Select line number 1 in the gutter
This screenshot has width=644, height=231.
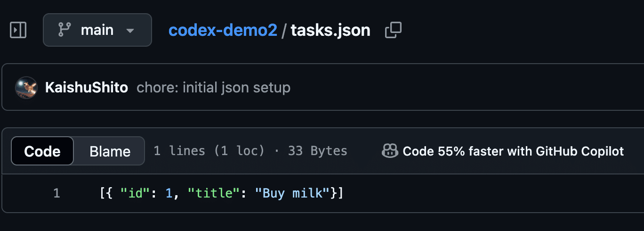click(56, 193)
